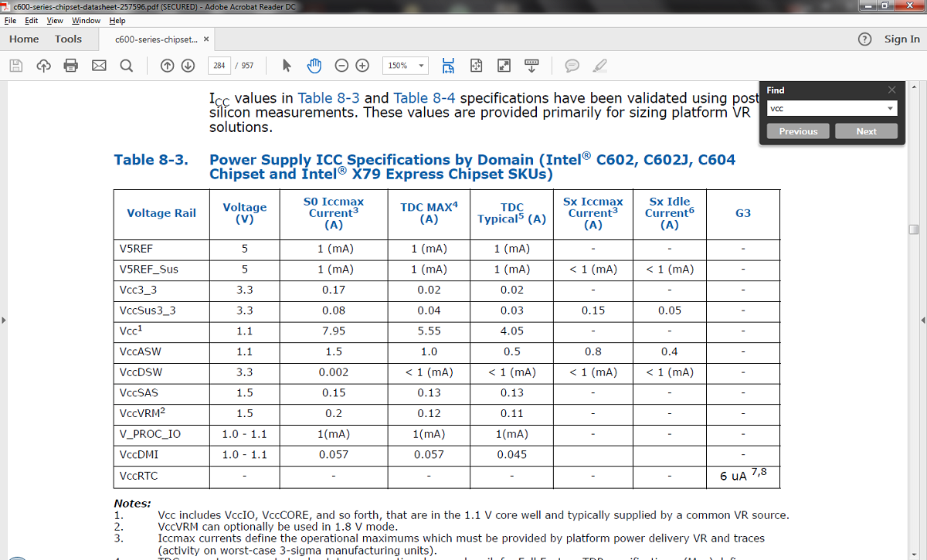
Task: Upload file to cloud icon
Action: point(43,66)
